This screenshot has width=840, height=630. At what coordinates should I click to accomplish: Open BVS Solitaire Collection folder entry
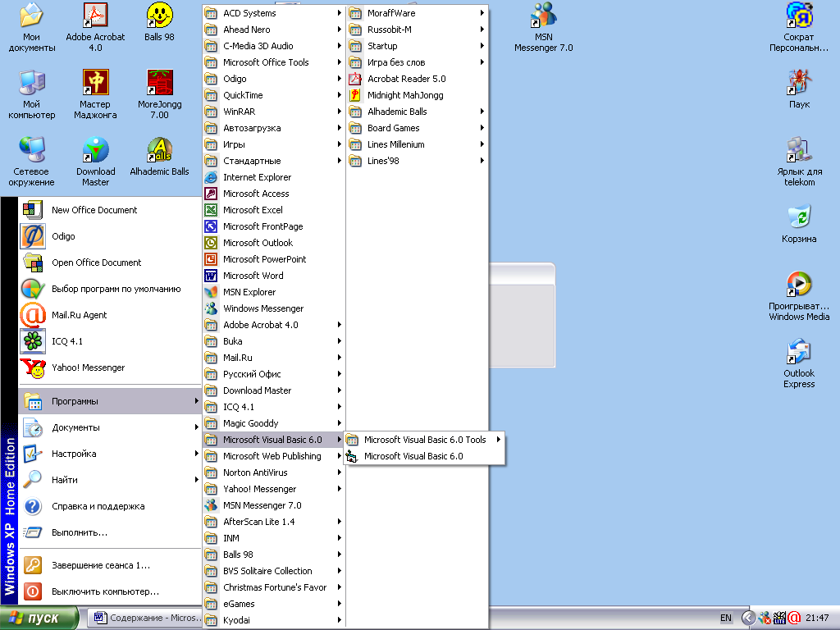point(274,571)
